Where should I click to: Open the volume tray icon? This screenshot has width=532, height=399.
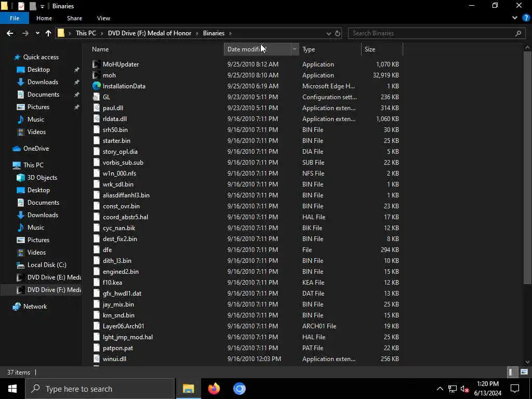pyautogui.click(x=464, y=389)
